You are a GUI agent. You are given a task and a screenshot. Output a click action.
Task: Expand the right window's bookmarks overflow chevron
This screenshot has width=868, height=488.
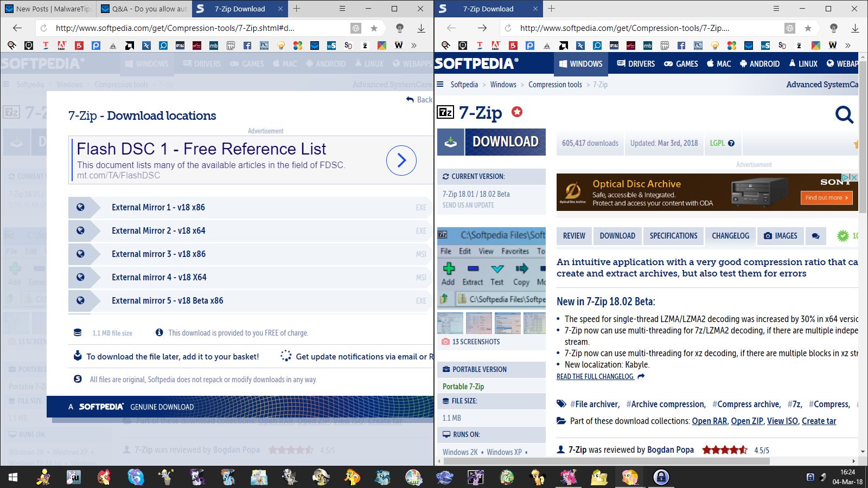[848, 46]
